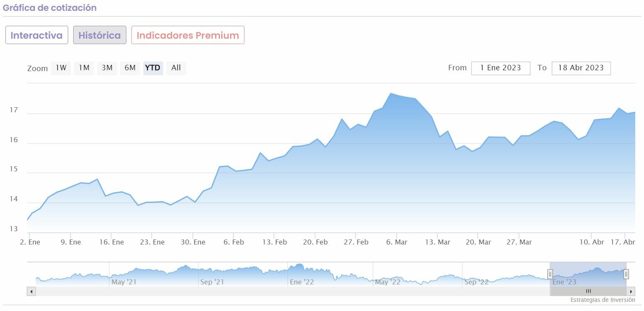Zoom the chart to 1M
Viewport: 644px width, 311px height.
click(84, 68)
